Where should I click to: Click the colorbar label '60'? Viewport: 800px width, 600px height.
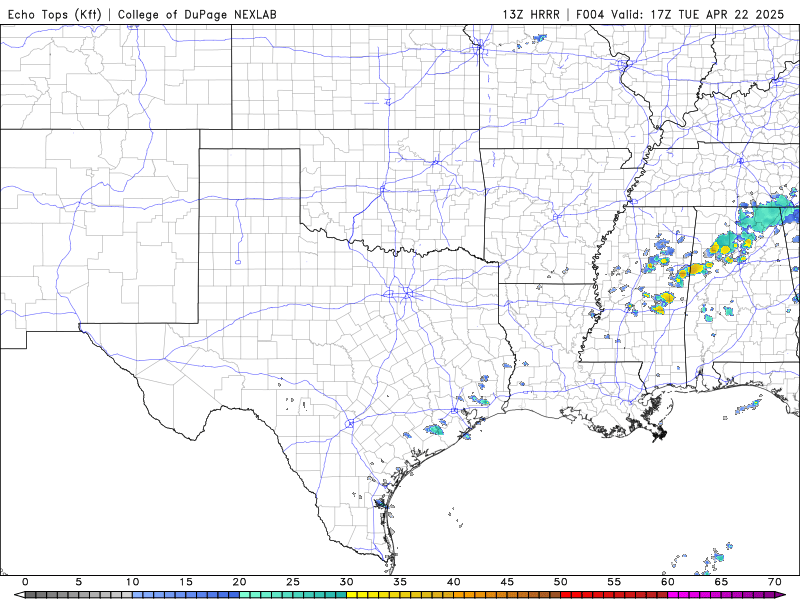(x=668, y=582)
